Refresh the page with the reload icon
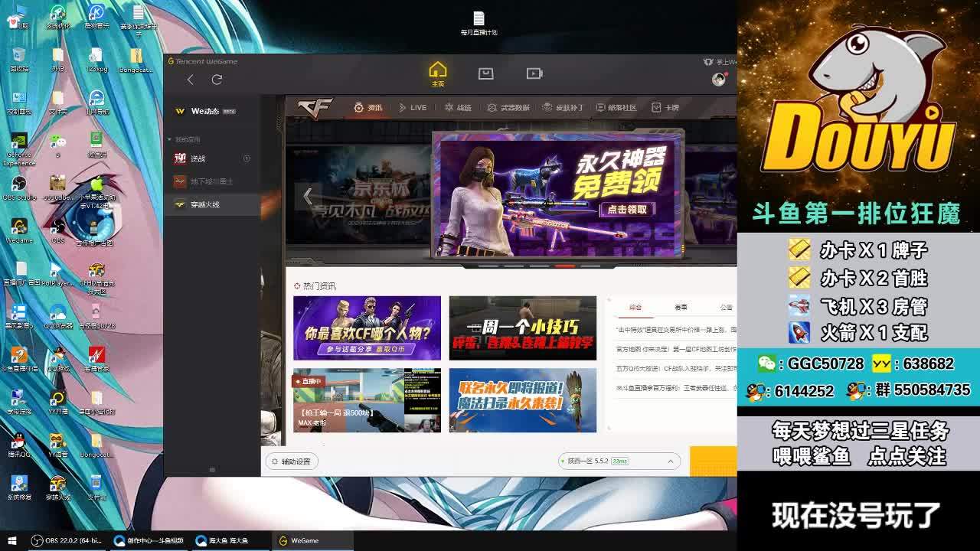This screenshot has width=980, height=551. pos(217,80)
